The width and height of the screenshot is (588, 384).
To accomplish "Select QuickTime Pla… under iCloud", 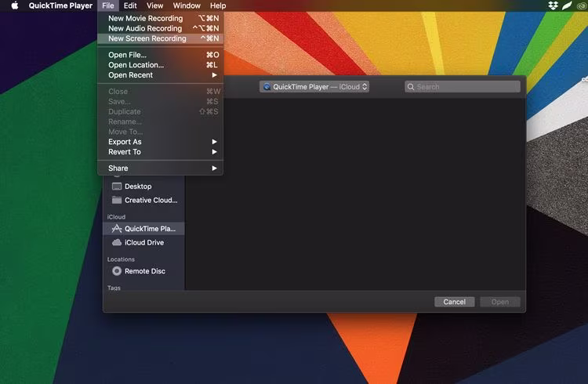I will [143, 229].
